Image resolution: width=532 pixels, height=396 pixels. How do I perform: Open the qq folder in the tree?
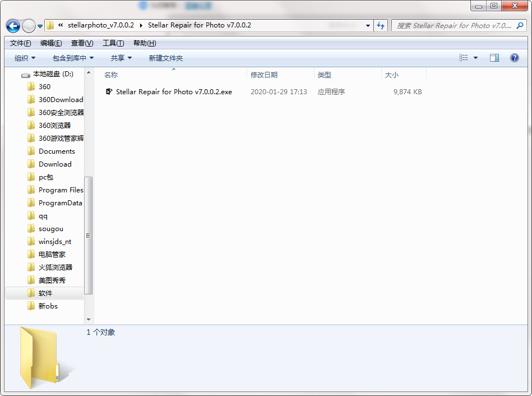click(38, 215)
